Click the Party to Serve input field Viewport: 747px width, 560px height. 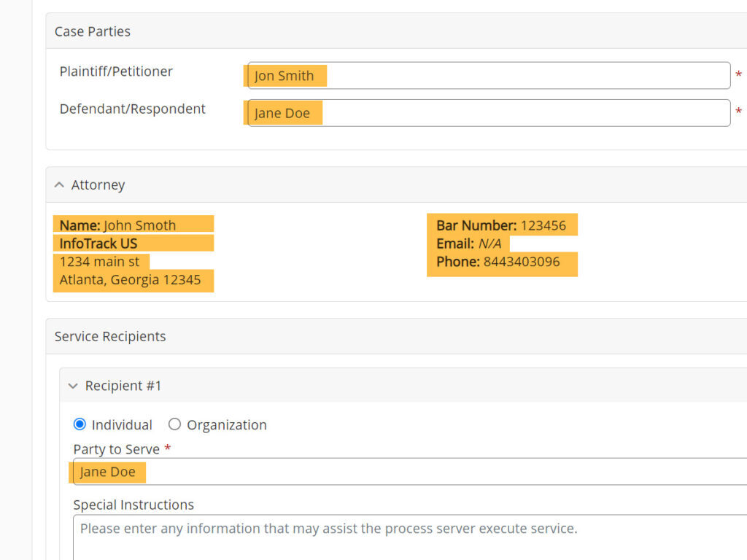coord(292,472)
